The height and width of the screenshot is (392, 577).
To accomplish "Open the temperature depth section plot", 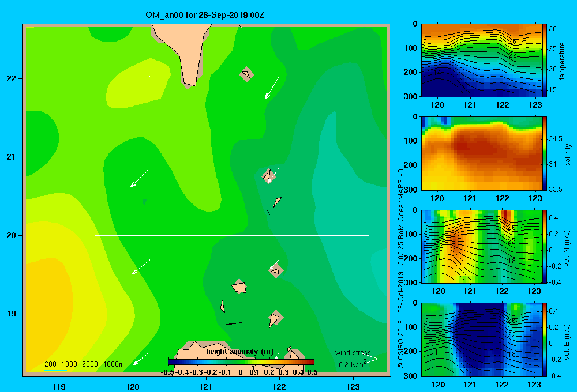I will [x=481, y=61].
